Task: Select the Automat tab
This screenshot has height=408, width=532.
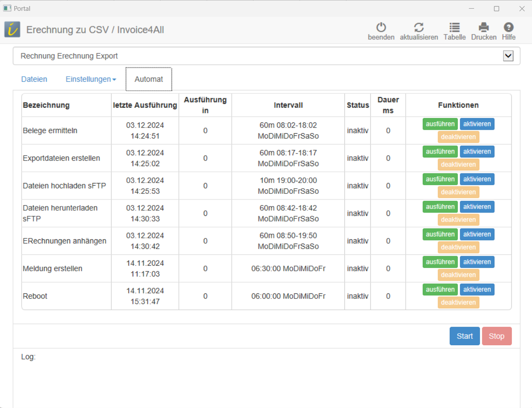Action: point(149,79)
